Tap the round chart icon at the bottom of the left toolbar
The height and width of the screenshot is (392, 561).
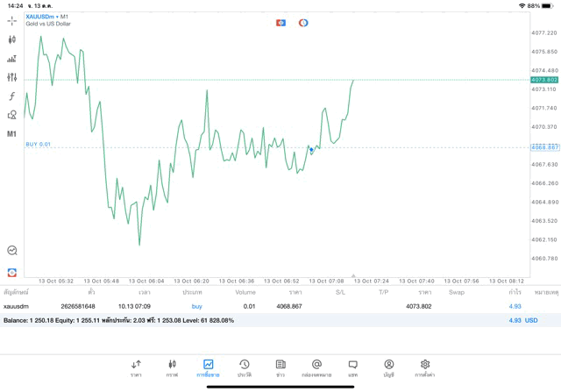pyautogui.click(x=12, y=251)
